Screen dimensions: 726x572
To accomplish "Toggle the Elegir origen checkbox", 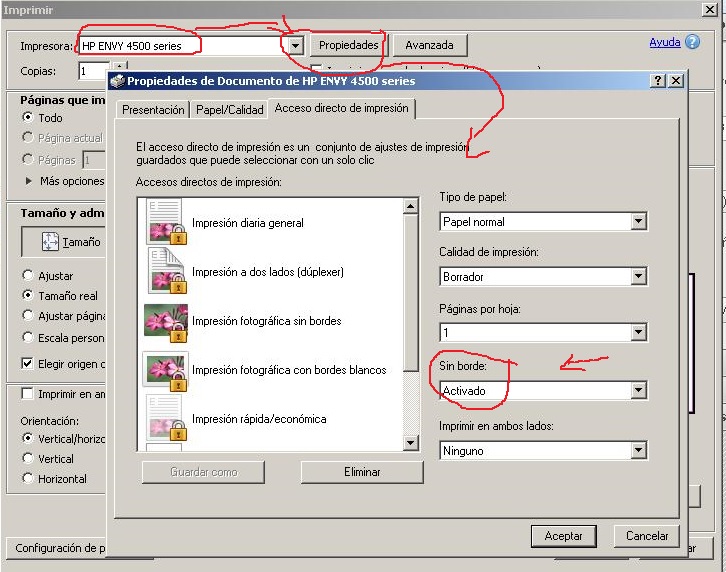I will (x=27, y=363).
